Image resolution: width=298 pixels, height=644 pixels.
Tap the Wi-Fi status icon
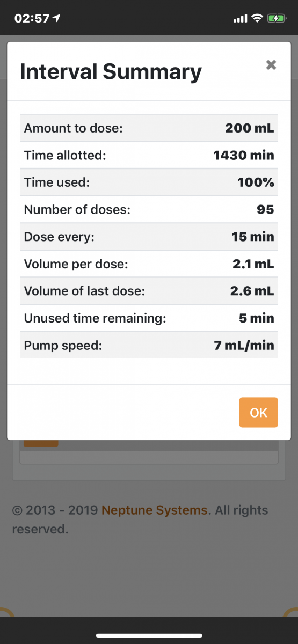tap(257, 18)
